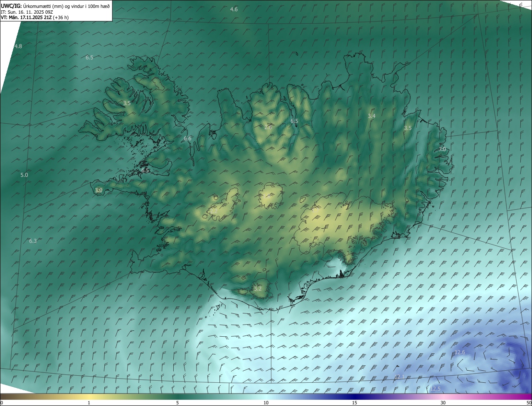Screen dimensions: 532x406
Task: Click the title line "UWC/IG: Úrkomumætti (mm) og vindur"
Action: (x=56, y=6)
